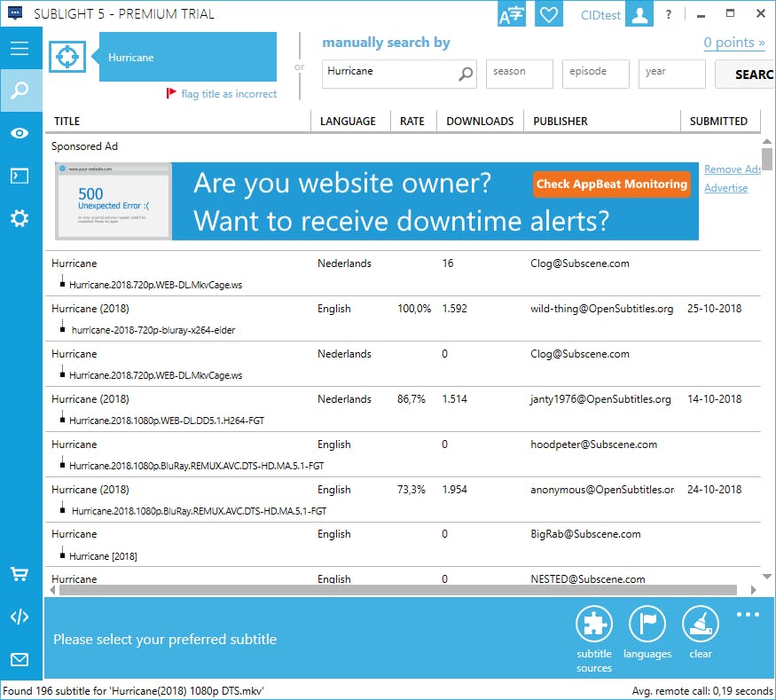The height and width of the screenshot is (700, 776).
Task: Open the shopping cart sidebar icon
Action: click(20, 574)
